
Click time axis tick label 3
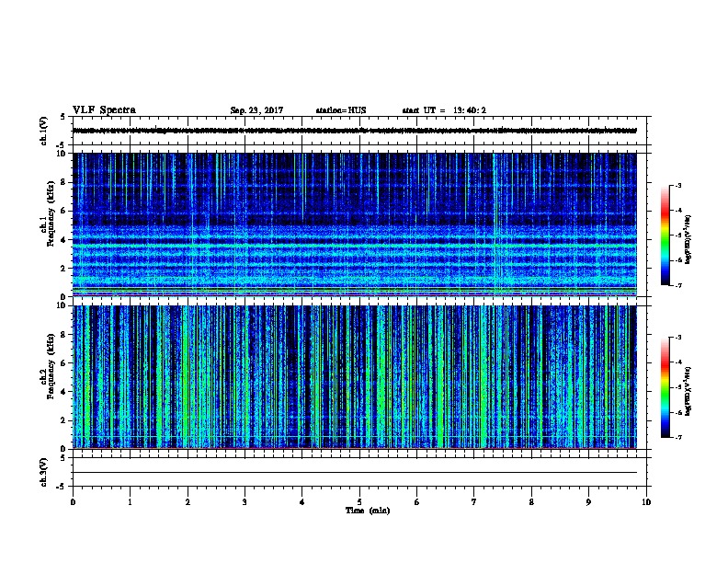point(245,502)
